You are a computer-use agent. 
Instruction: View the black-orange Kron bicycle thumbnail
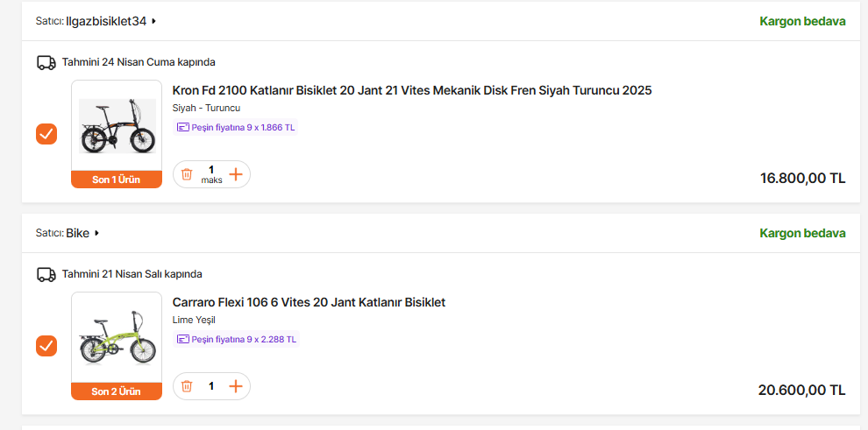[x=117, y=126]
